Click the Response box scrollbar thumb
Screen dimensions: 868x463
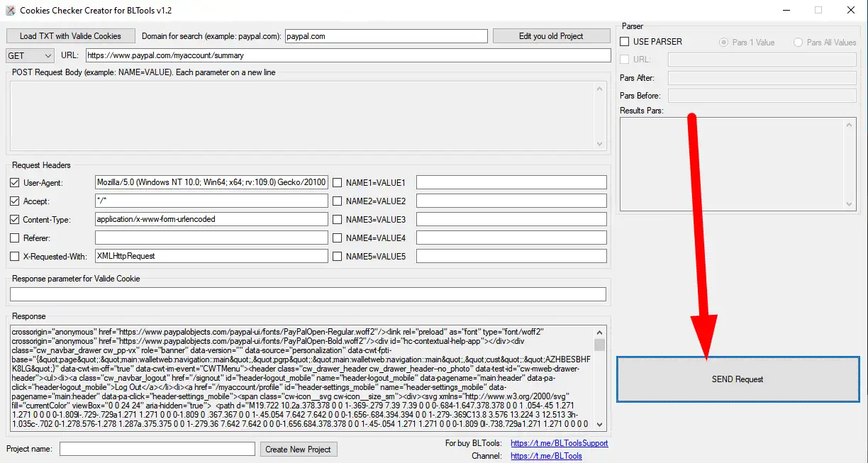coord(600,345)
